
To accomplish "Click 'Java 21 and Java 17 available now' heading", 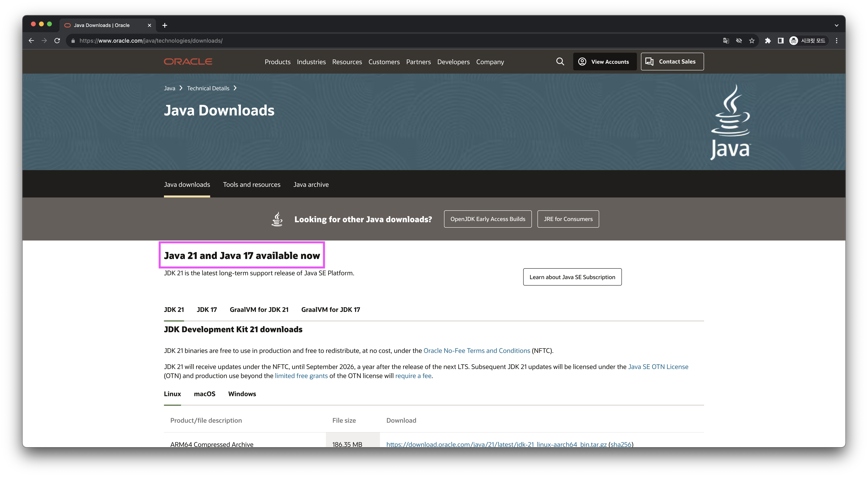I will (242, 255).
